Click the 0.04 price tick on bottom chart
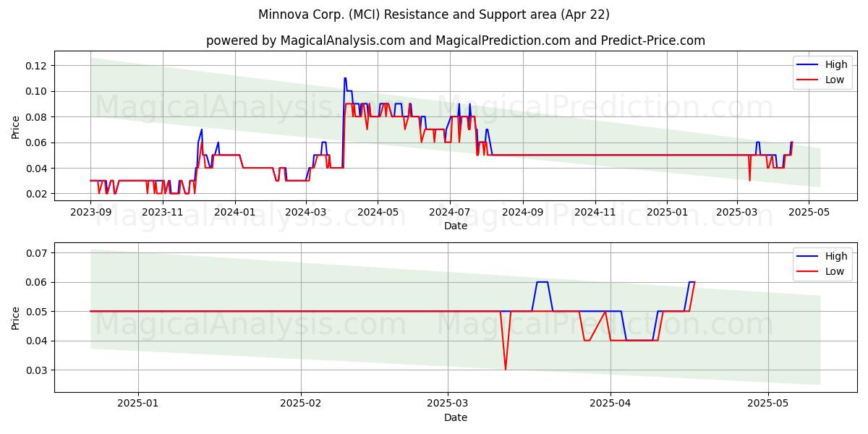This screenshot has height=434, width=868. click(36, 341)
